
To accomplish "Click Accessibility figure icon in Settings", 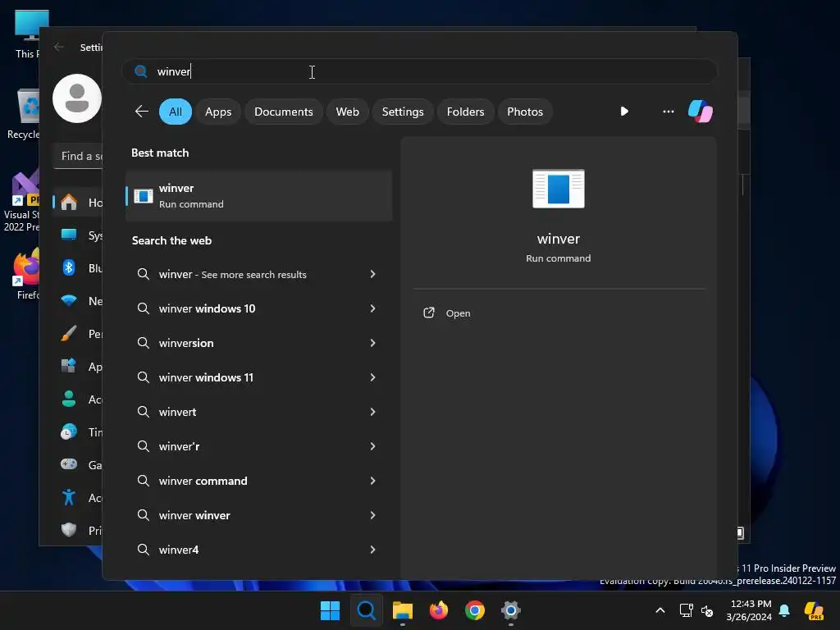I will [x=69, y=497].
